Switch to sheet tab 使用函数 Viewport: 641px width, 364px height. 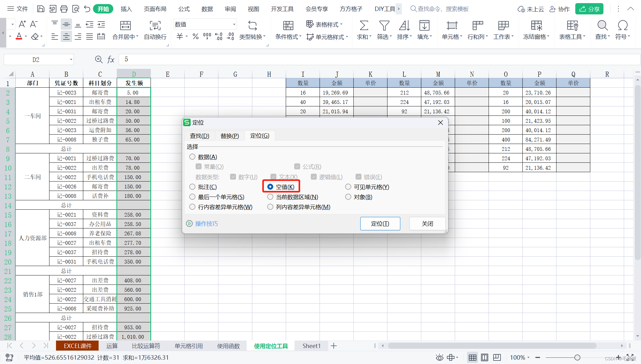click(x=228, y=346)
